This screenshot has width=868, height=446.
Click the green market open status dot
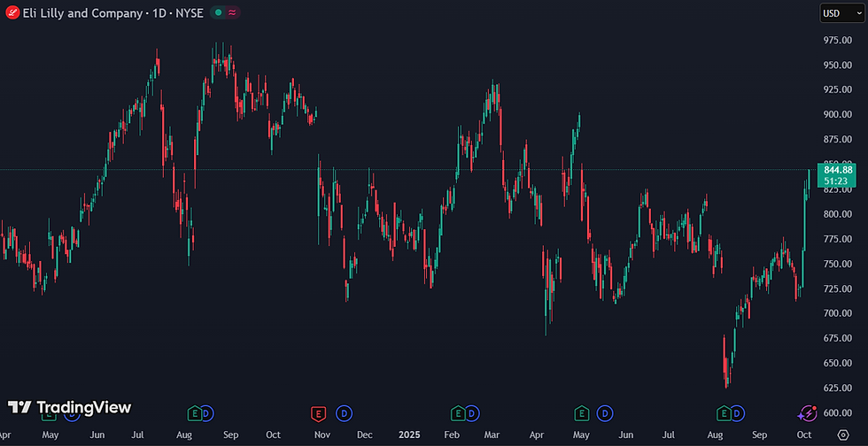pyautogui.click(x=219, y=12)
